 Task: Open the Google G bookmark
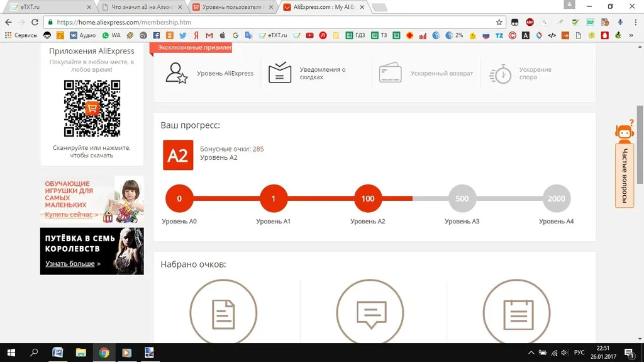pos(235,35)
